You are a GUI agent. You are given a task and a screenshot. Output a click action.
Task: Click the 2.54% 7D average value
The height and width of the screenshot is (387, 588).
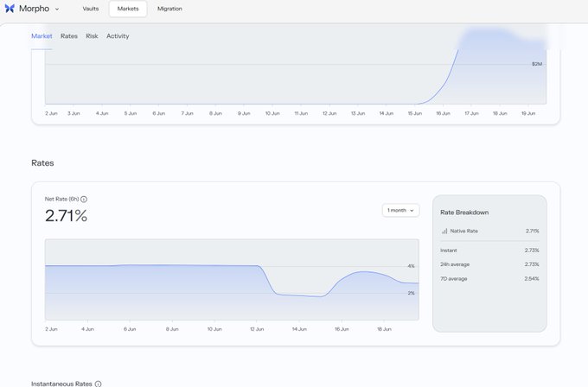tap(532, 279)
